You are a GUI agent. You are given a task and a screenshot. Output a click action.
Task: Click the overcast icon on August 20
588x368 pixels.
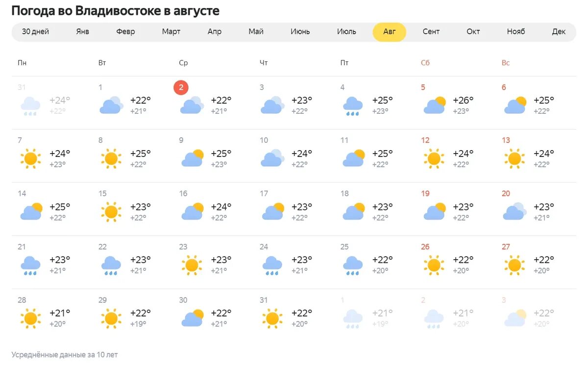click(514, 211)
